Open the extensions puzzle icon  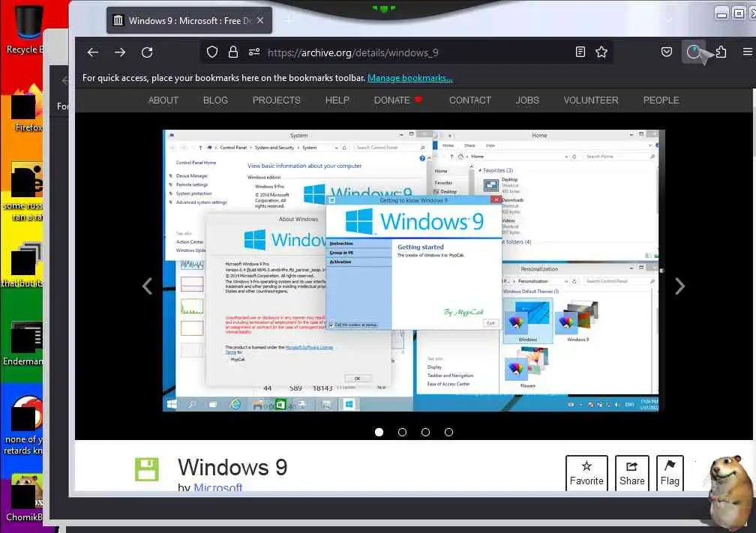point(721,52)
